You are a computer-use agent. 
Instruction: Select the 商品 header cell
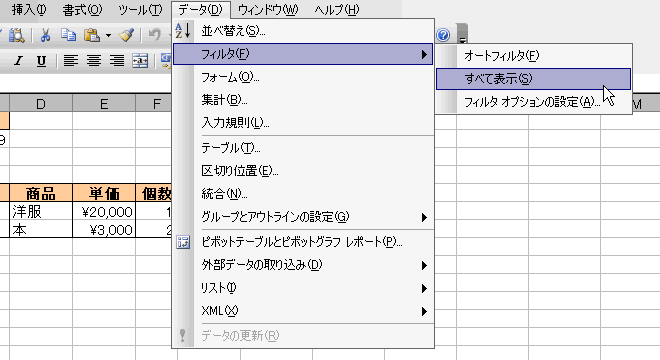pyautogui.click(x=41, y=193)
